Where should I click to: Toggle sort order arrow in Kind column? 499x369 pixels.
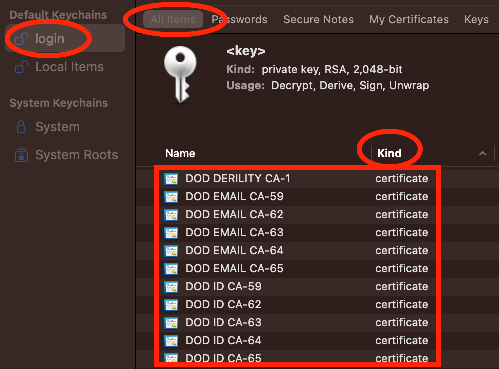point(482,153)
